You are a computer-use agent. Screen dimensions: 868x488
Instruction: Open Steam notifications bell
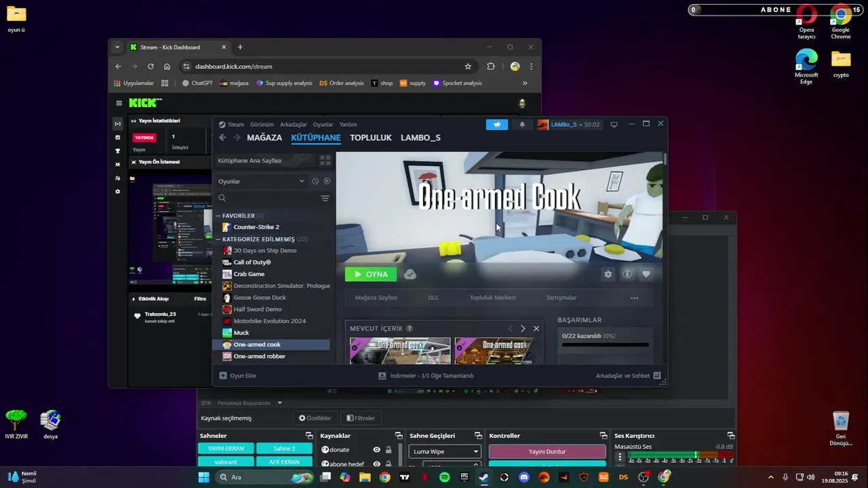click(522, 125)
